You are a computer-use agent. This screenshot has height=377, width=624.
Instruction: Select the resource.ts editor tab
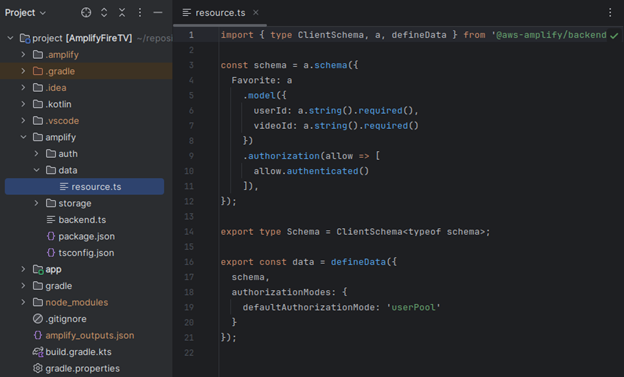(220, 13)
